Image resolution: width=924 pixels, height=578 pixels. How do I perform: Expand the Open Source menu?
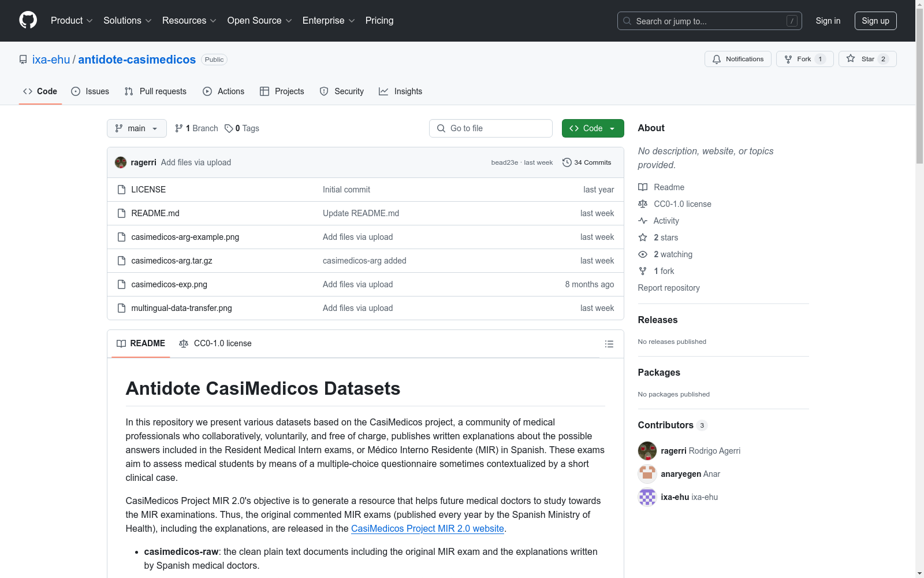(260, 20)
